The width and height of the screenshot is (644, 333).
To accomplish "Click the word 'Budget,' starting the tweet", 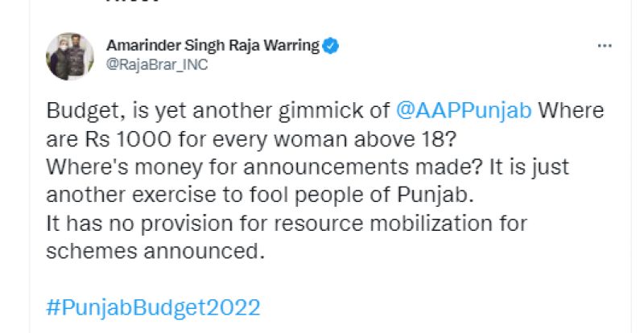I will [x=76, y=110].
